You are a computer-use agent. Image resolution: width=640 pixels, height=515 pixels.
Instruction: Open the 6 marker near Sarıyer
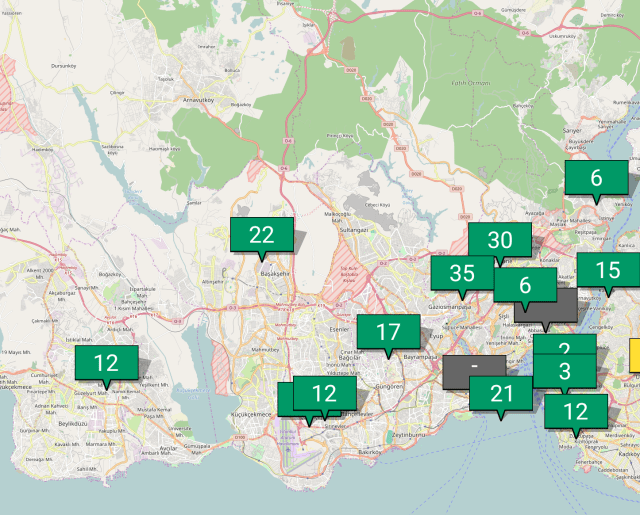point(596,178)
